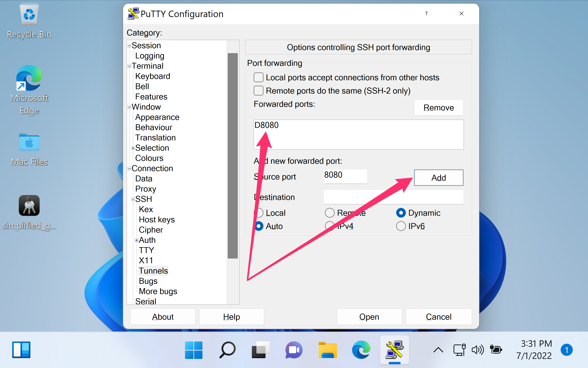Launch Edge from the taskbar

(361, 350)
